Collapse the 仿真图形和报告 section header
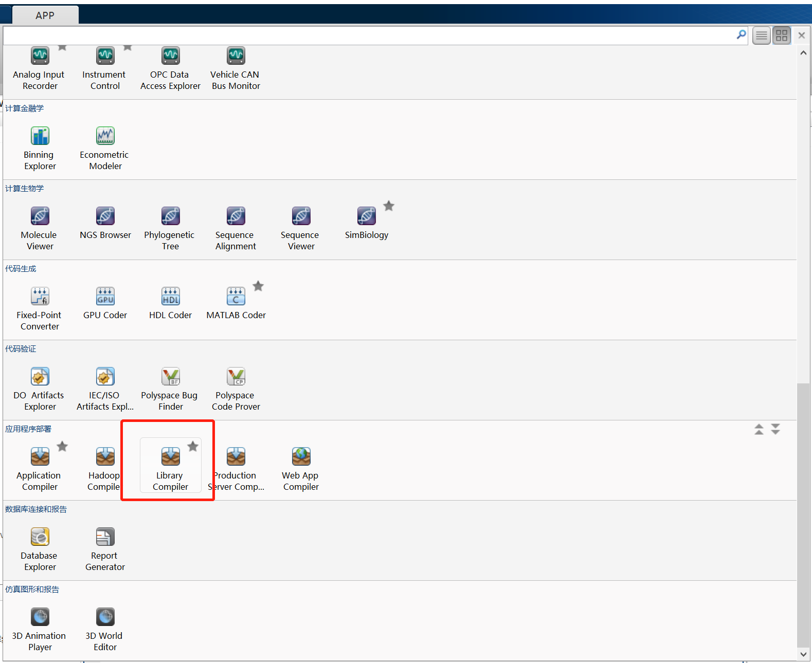This screenshot has width=812, height=663. tap(32, 590)
